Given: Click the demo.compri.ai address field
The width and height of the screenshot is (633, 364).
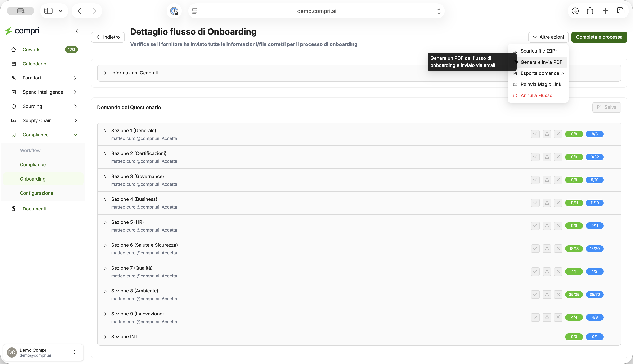Looking at the screenshot, I should (316, 11).
